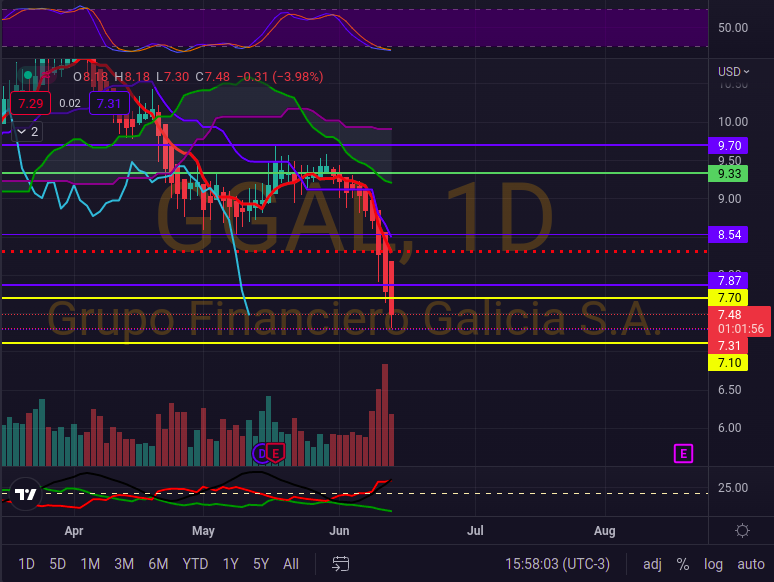Toggle percent scale mode

click(683, 564)
